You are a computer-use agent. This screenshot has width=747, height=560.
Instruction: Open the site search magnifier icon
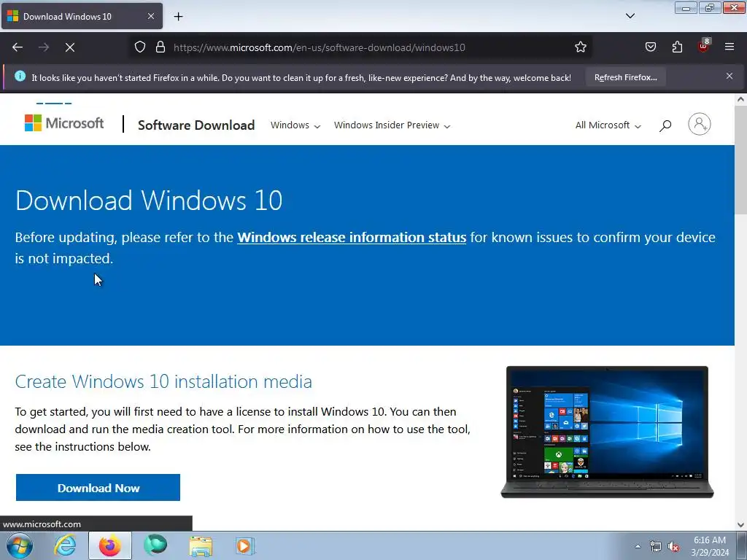(665, 125)
